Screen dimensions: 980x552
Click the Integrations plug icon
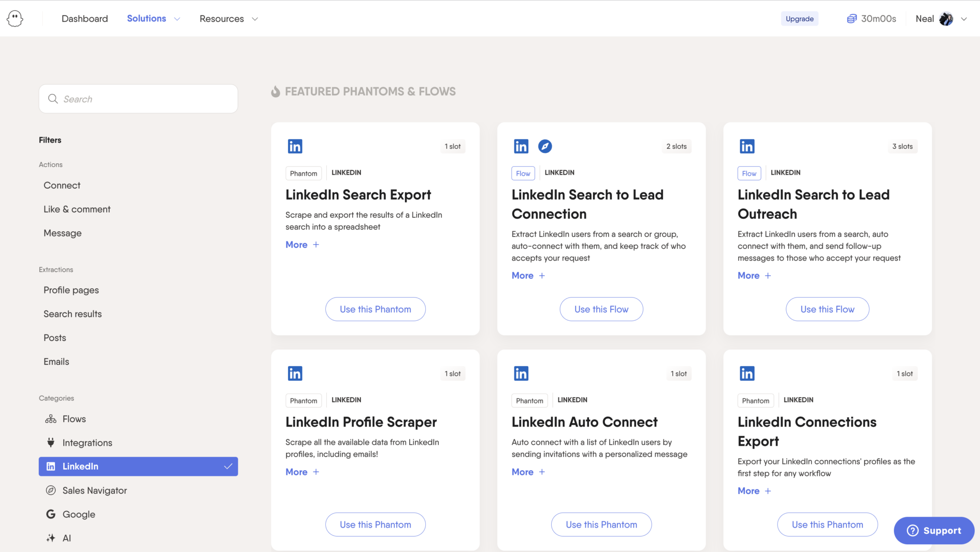coord(51,442)
